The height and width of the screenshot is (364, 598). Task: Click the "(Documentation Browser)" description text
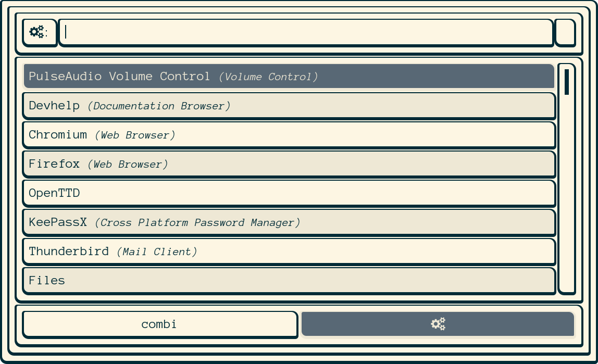tap(159, 106)
